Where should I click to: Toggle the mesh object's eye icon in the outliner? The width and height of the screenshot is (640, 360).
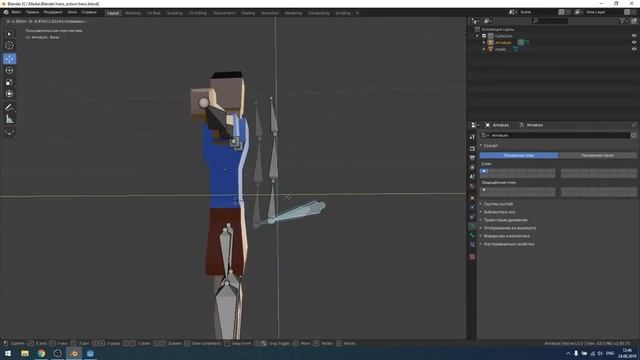coord(634,49)
